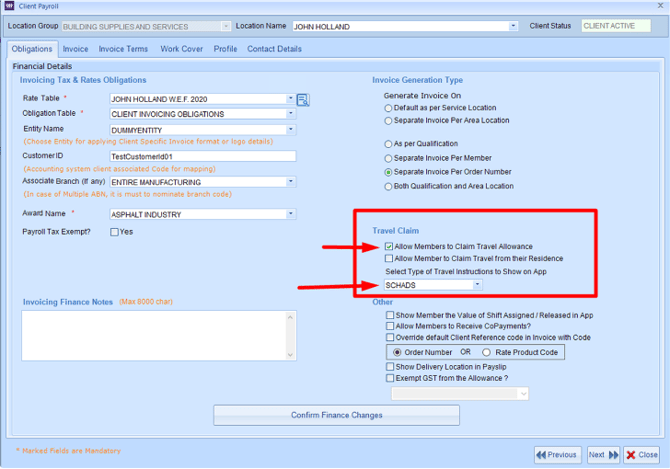Open the Work Cover tab

click(182, 48)
